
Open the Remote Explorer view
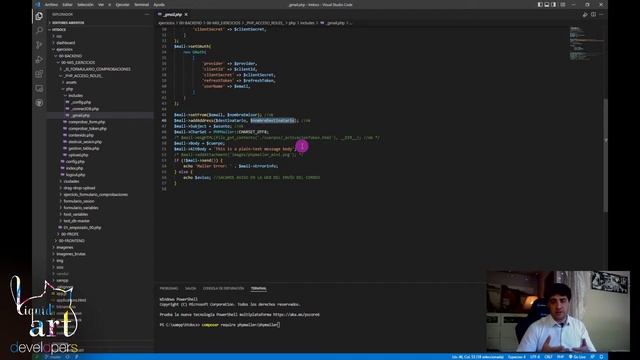click(x=39, y=88)
